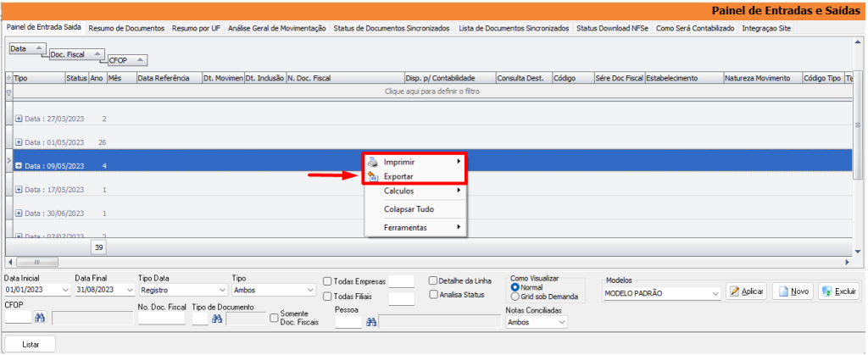Open the Data Inicial date dropdown
Viewport: 868px width, 355px height.
pyautogui.click(x=66, y=290)
